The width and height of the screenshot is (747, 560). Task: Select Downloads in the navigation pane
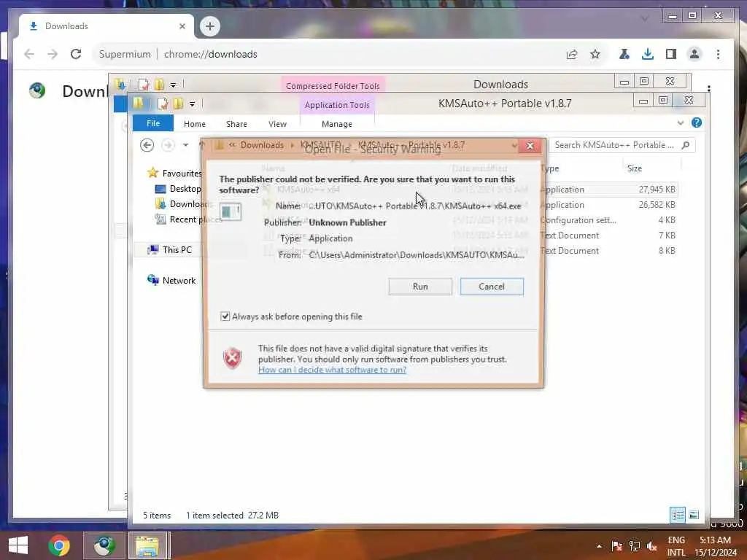pyautogui.click(x=183, y=204)
